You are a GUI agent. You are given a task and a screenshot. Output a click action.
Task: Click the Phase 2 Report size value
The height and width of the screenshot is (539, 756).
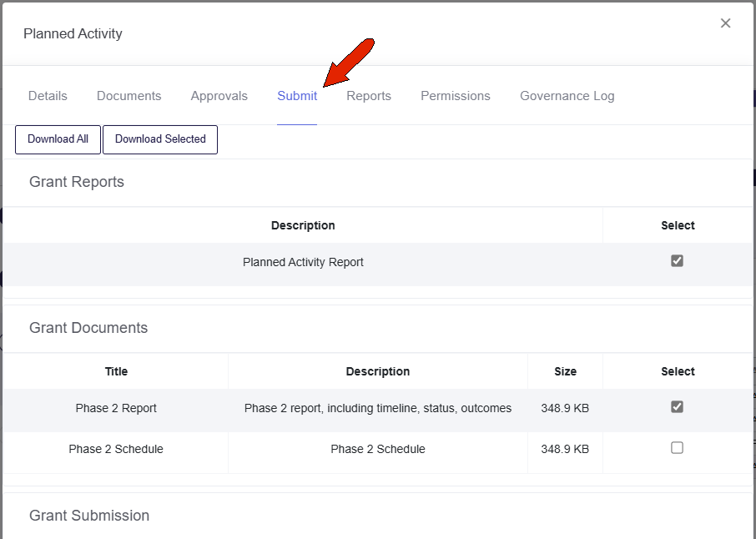click(565, 408)
